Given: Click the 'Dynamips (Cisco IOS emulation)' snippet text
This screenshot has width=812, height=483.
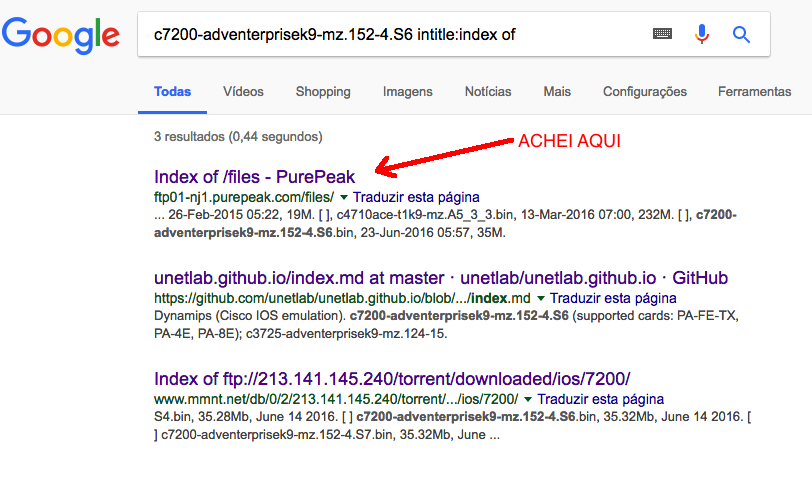Looking at the screenshot, I should point(250,316).
